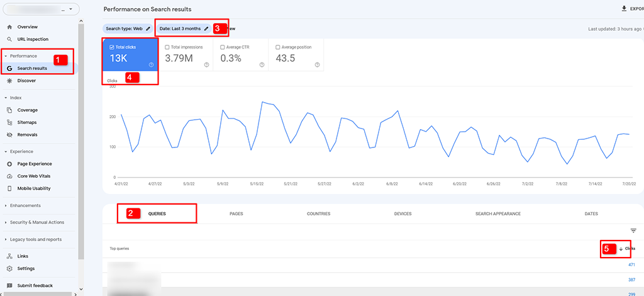
Task: Uncheck the Total clicks checkbox
Action: point(112,47)
